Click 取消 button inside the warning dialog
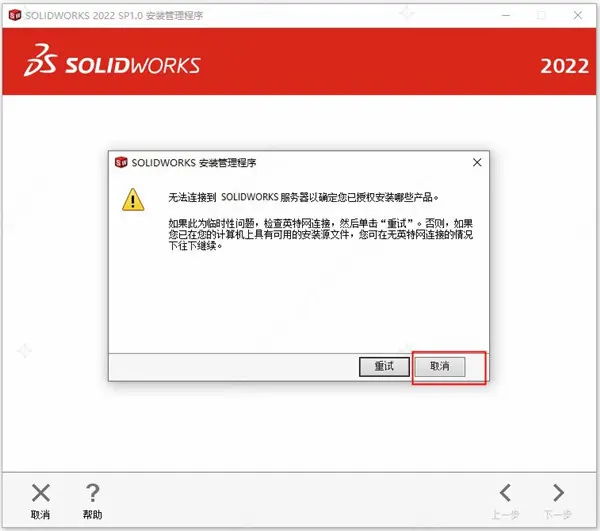The height and width of the screenshot is (531, 600). (x=440, y=366)
